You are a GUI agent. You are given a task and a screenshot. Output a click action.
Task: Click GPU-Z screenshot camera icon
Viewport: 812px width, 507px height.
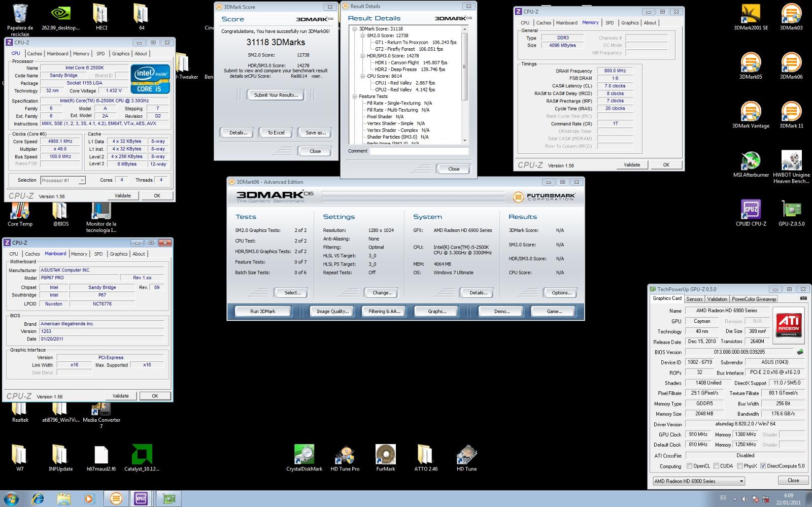pyautogui.click(x=803, y=298)
